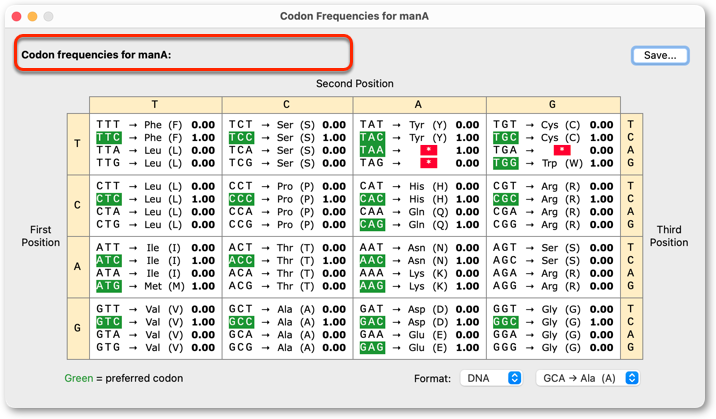Click the C header under Second Position
The image size is (716, 419).
pyautogui.click(x=287, y=105)
